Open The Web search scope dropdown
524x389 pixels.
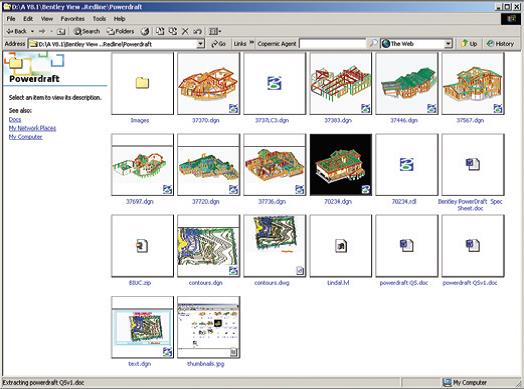(x=448, y=44)
